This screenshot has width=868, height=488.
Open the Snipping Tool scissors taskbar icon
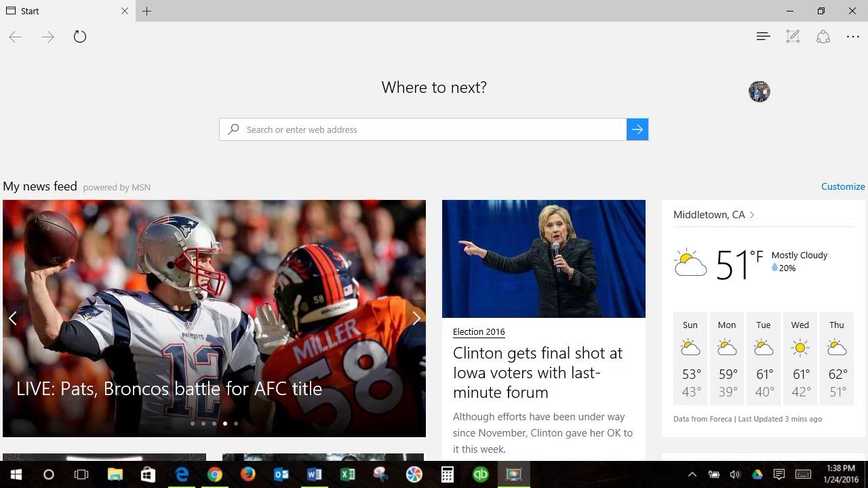pos(380,474)
